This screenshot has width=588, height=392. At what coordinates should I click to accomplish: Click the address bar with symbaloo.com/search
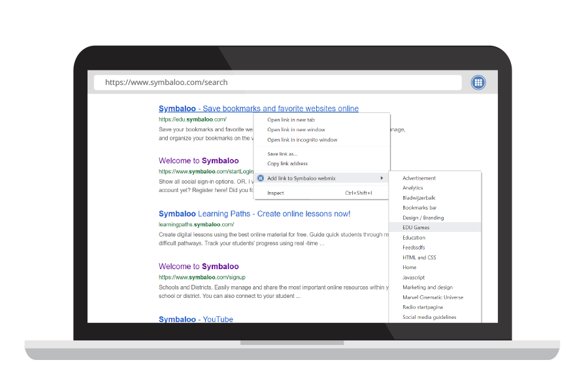(x=278, y=82)
